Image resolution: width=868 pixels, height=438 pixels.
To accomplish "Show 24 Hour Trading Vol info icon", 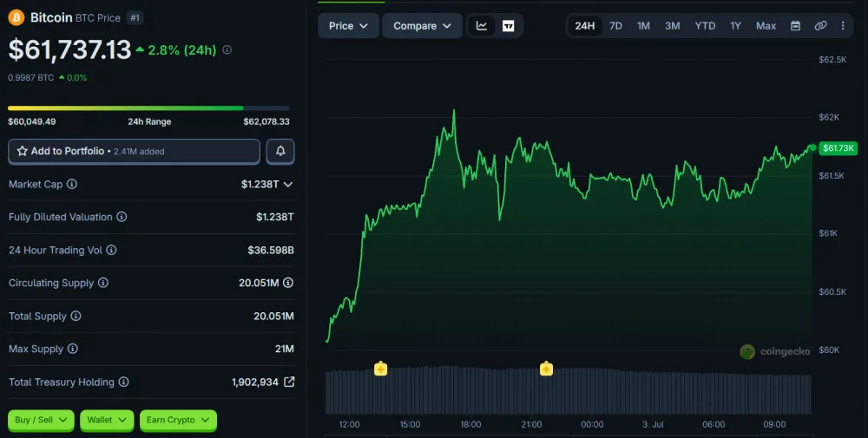I will pos(111,250).
